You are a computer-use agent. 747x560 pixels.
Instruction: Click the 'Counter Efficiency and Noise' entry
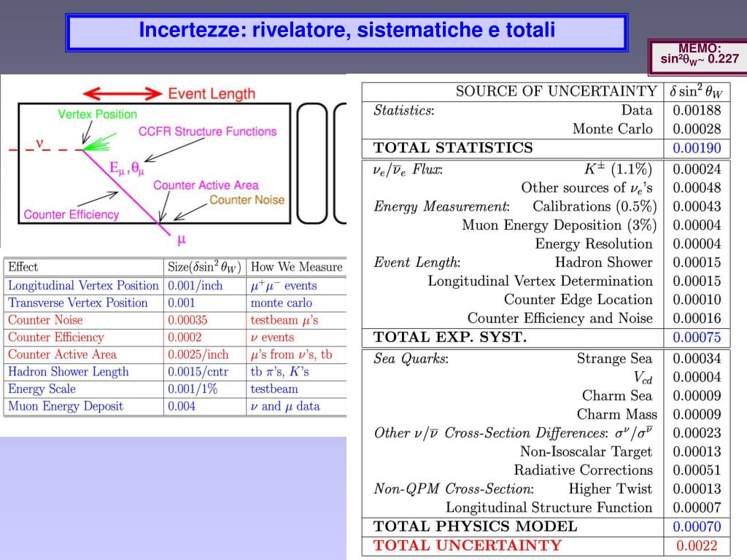click(560, 318)
